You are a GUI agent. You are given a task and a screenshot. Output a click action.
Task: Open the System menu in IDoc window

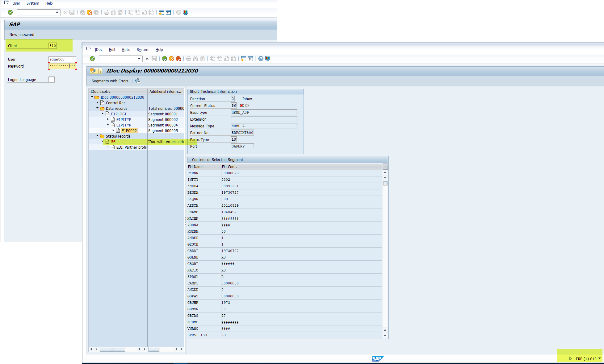143,49
